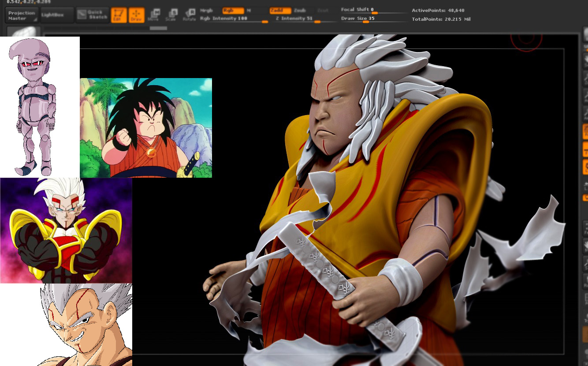Adjust the Z Intensity slider

(x=304, y=19)
